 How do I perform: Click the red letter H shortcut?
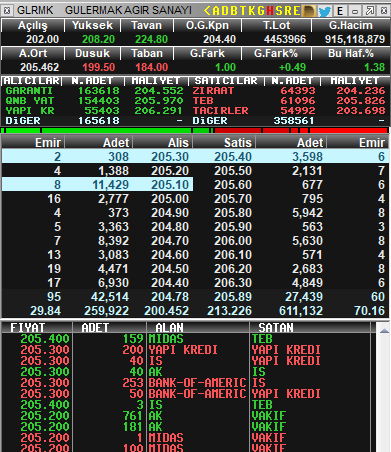tap(270, 11)
